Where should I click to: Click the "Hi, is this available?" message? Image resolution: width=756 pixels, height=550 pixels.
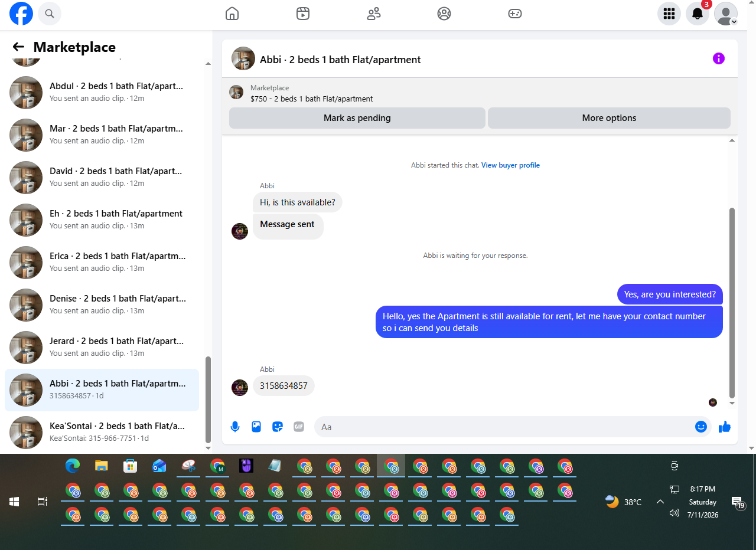(298, 202)
